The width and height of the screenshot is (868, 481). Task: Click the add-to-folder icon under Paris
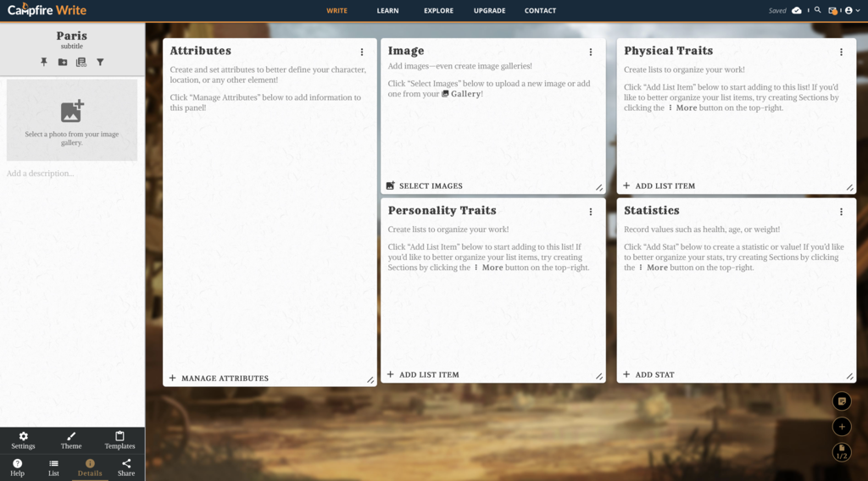click(63, 62)
